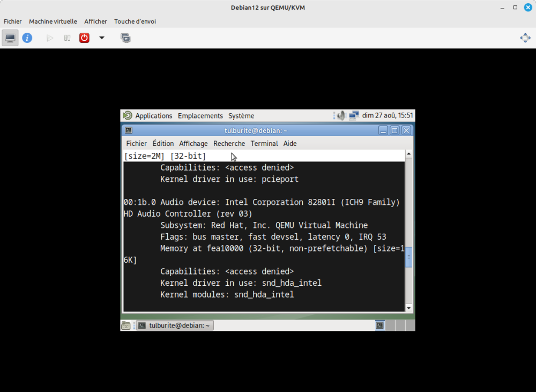The width and height of the screenshot is (536, 392).
Task: Close the Debian12 QEMU/KVM window
Action: (x=528, y=8)
